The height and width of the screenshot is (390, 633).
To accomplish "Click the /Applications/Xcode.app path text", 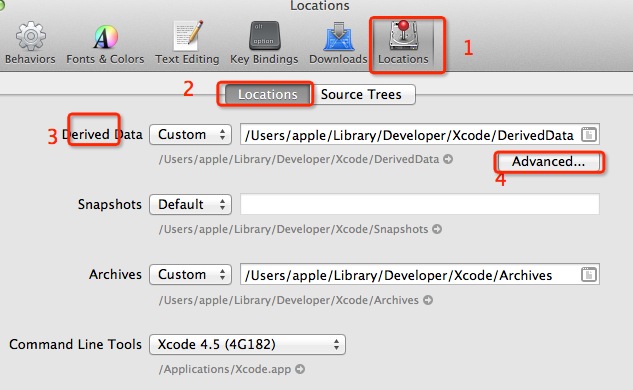I will [x=225, y=369].
